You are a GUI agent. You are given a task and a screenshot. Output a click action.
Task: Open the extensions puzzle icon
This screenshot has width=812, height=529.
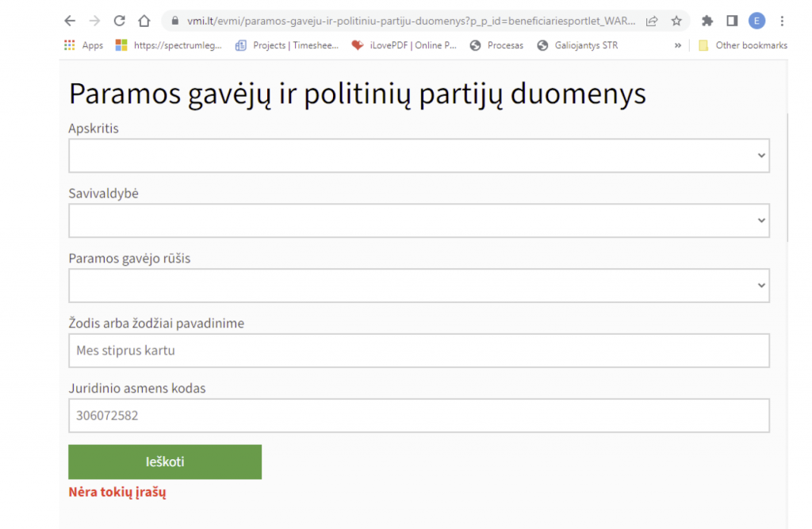[x=707, y=21]
